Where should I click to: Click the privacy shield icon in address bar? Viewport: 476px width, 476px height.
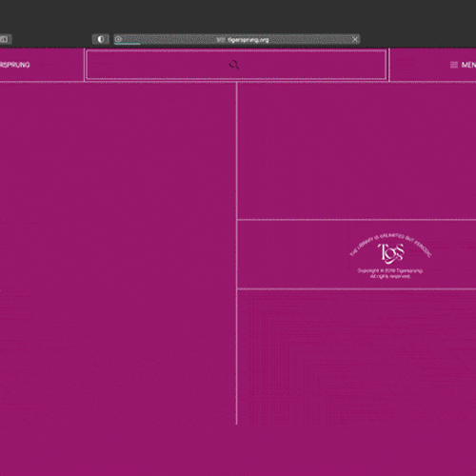coord(118,39)
